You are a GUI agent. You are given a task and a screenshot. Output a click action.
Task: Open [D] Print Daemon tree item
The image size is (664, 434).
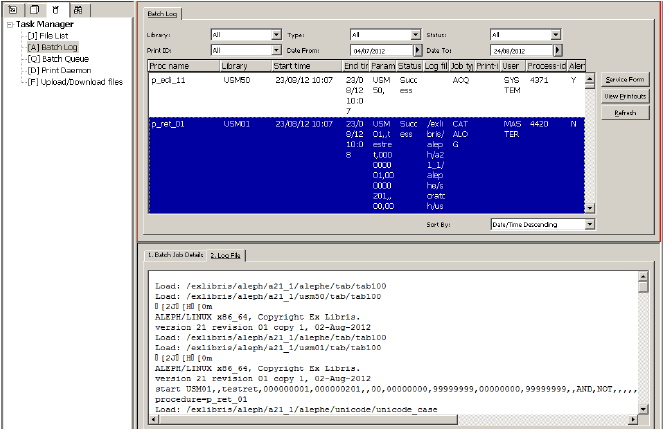(x=59, y=70)
